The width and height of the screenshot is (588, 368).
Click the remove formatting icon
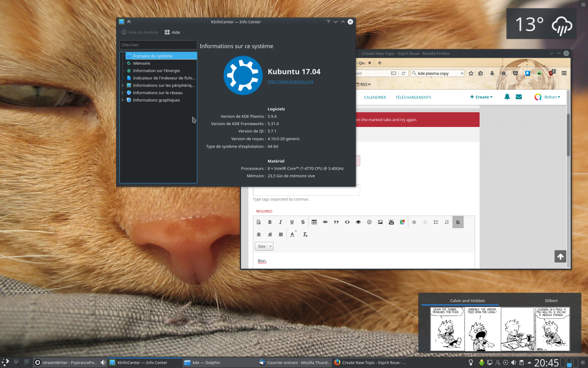point(305,234)
